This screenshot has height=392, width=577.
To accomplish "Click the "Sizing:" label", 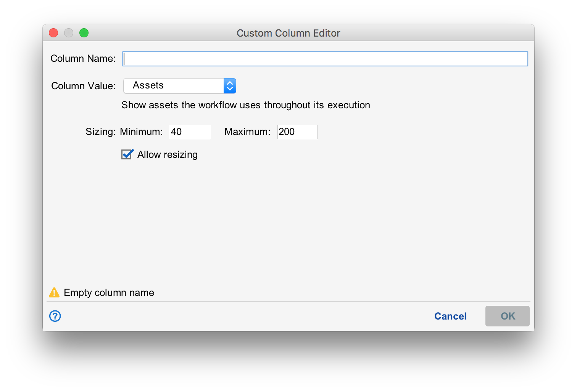I will 100,132.
